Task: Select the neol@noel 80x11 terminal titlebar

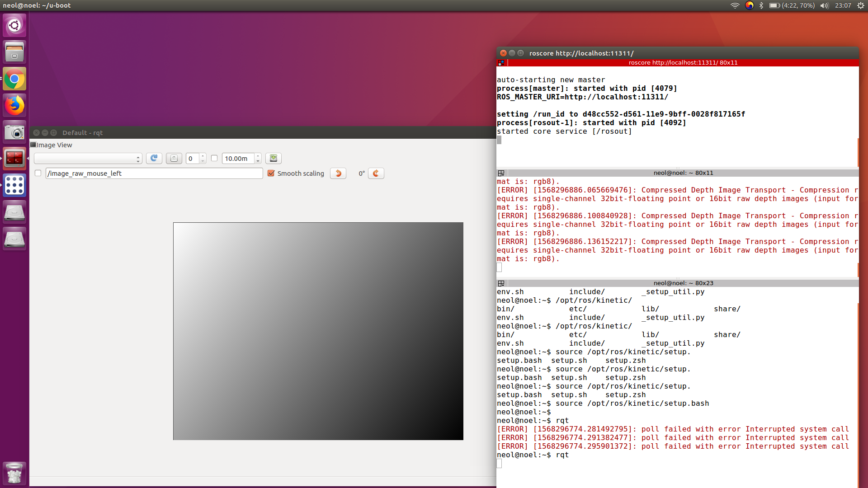Action: tap(683, 173)
